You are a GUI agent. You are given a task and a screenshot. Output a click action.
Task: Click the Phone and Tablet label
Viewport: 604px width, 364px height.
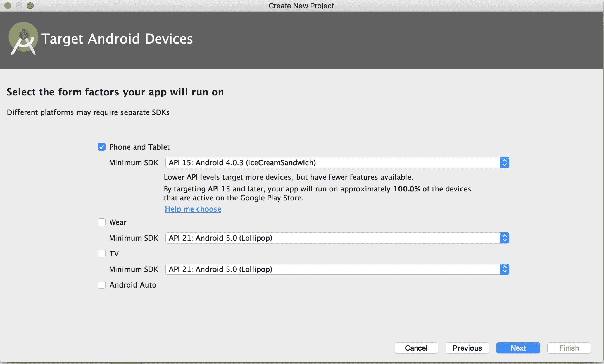[139, 147]
